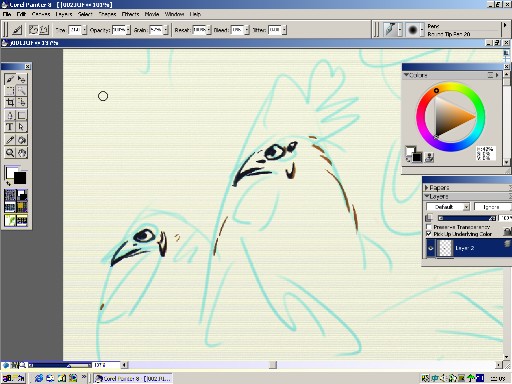Open the look selector in the toolbox
Screen dimensions: 512x384
coord(10,220)
